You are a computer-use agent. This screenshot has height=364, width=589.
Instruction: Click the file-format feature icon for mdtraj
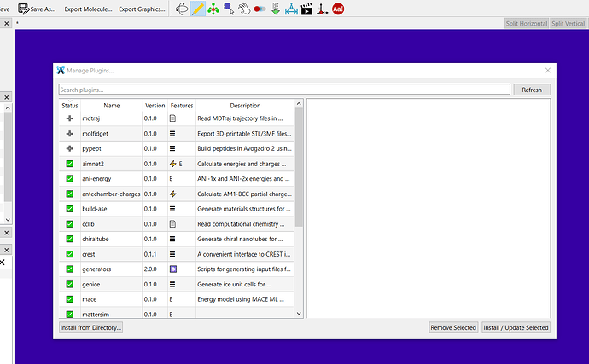172,118
